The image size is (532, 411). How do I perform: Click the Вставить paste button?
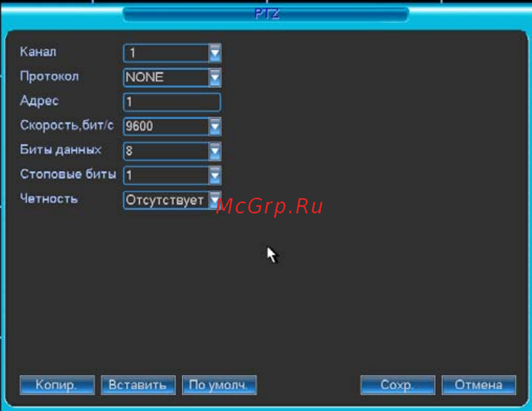click(138, 385)
